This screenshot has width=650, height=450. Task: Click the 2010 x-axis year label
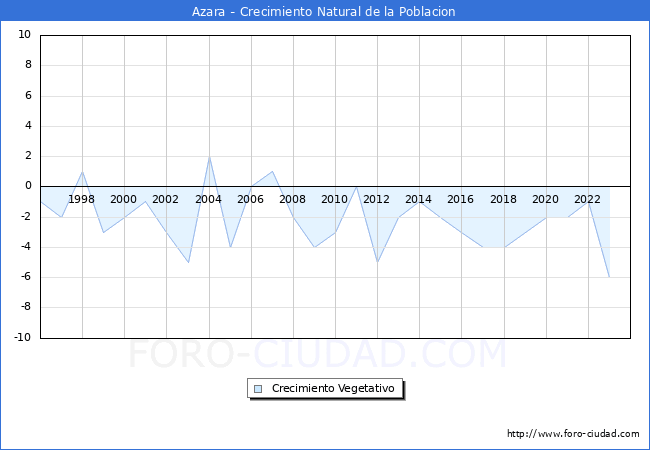point(335,199)
